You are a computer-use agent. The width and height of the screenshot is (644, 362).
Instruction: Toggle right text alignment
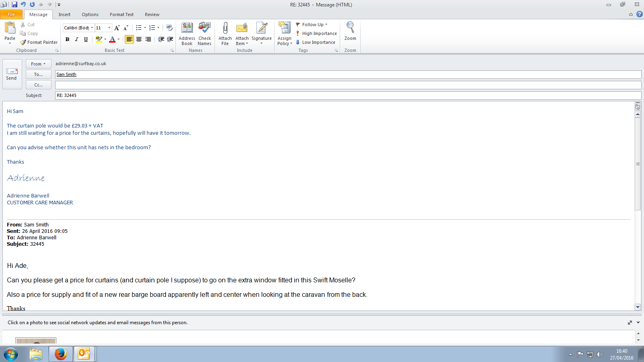[148, 39]
